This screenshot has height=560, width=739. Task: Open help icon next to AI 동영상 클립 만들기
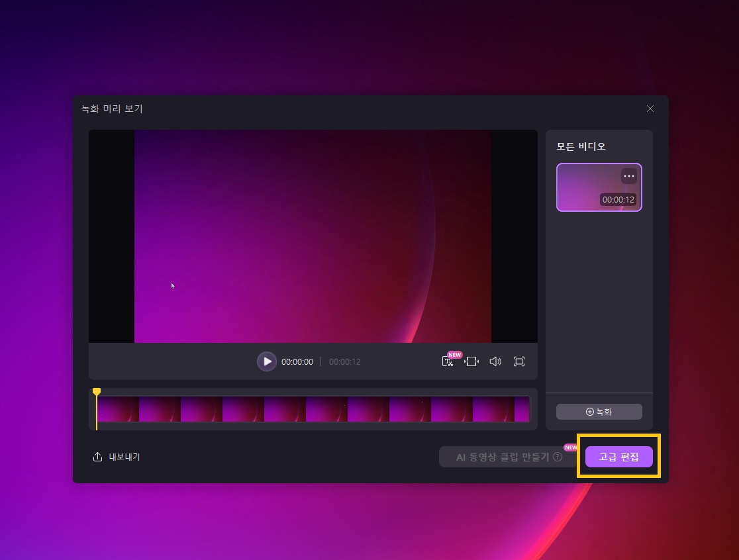558,457
